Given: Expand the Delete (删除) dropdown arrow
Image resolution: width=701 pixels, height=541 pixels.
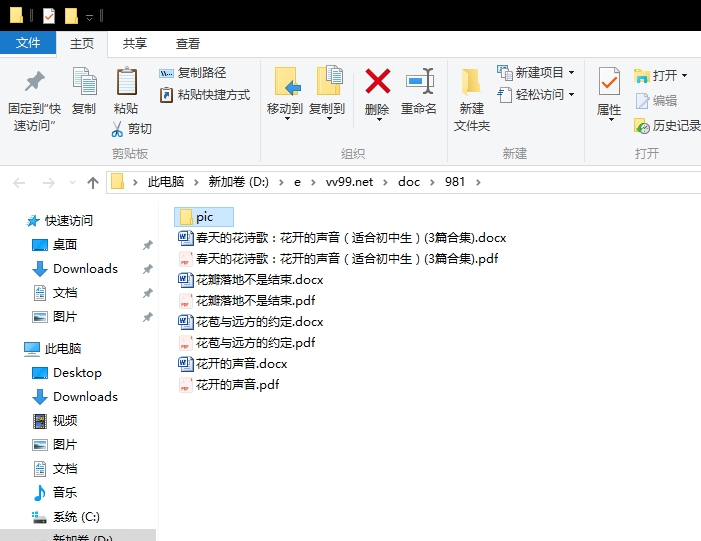Looking at the screenshot, I should click(x=379, y=119).
